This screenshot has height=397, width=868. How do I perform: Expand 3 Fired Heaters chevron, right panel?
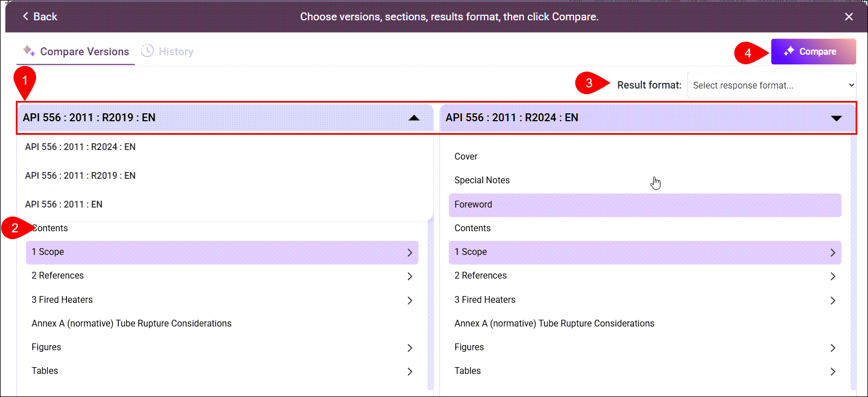tap(833, 301)
